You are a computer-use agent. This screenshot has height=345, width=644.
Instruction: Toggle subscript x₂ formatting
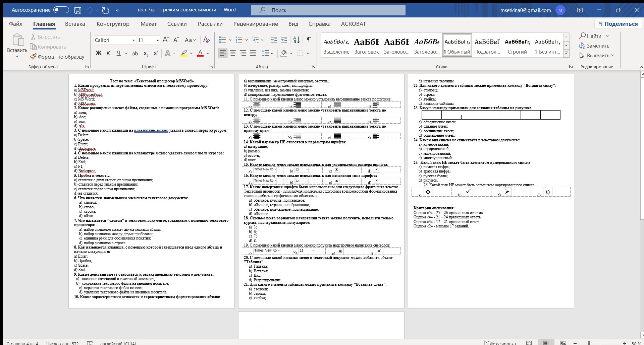pyautogui.click(x=146, y=53)
